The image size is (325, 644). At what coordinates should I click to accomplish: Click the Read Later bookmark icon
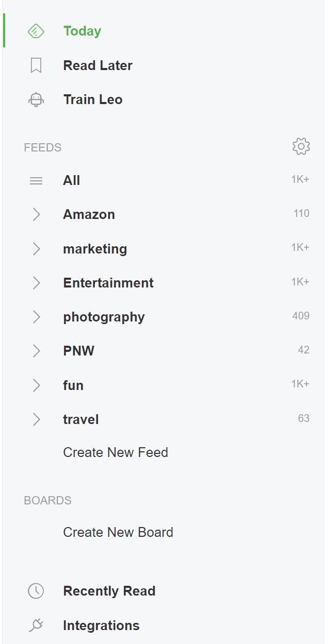click(x=36, y=65)
